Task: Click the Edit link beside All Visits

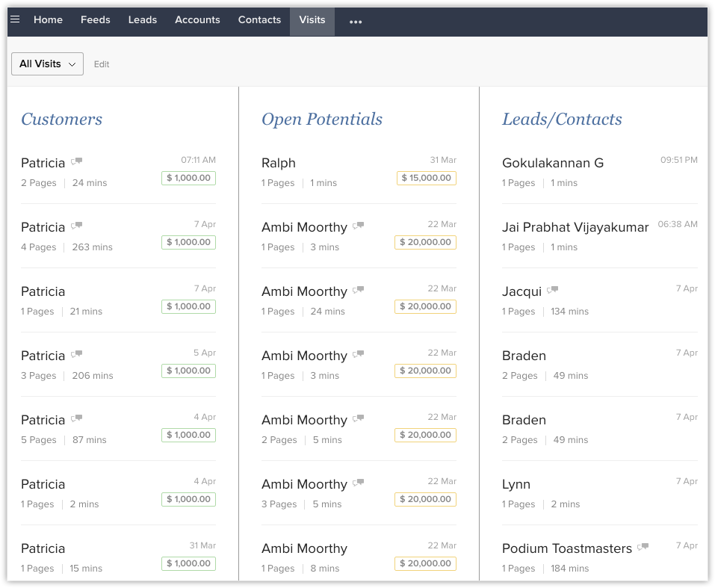Action: point(102,65)
